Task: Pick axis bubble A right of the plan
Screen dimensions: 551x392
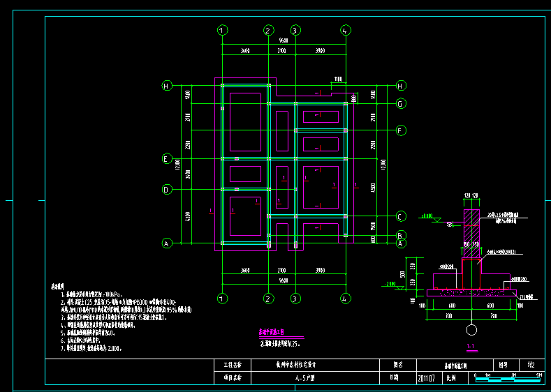Action: (x=401, y=243)
